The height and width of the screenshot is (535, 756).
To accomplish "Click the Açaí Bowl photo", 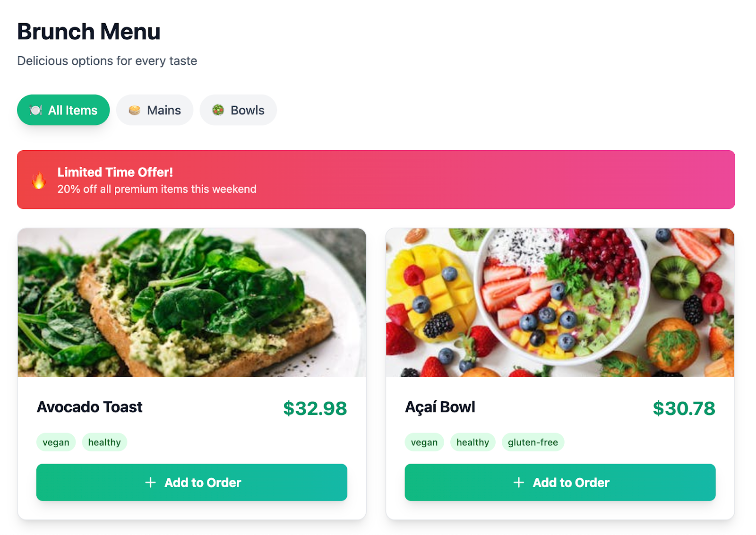I will coord(559,303).
